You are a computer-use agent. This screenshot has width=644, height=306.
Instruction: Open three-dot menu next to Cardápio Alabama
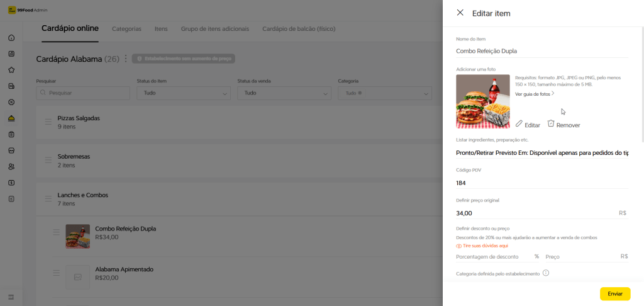[x=126, y=59]
